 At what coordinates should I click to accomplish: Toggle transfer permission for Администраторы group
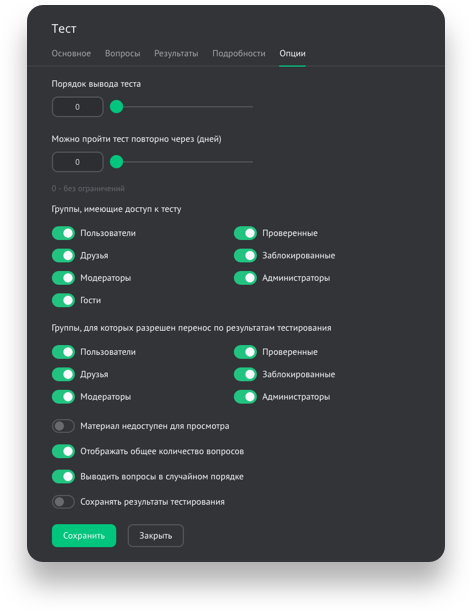245,397
